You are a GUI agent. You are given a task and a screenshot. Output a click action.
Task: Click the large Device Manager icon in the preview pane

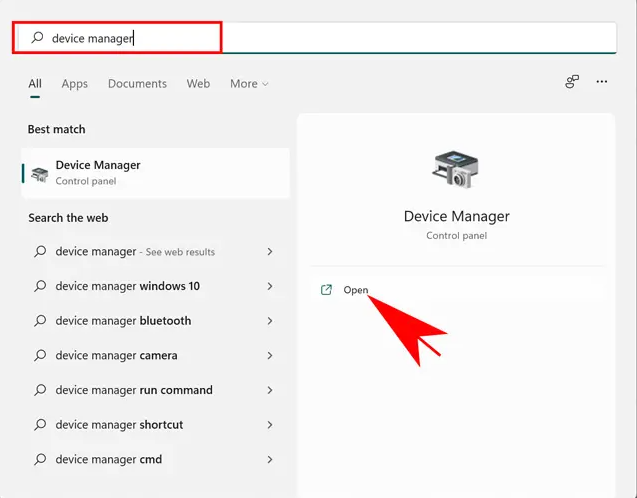455,169
